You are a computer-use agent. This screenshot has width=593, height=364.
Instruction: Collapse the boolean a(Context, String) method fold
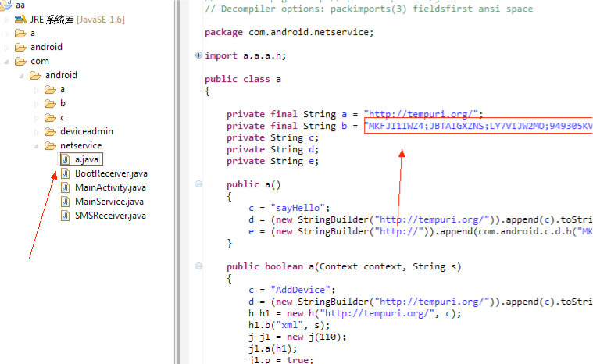(x=198, y=266)
